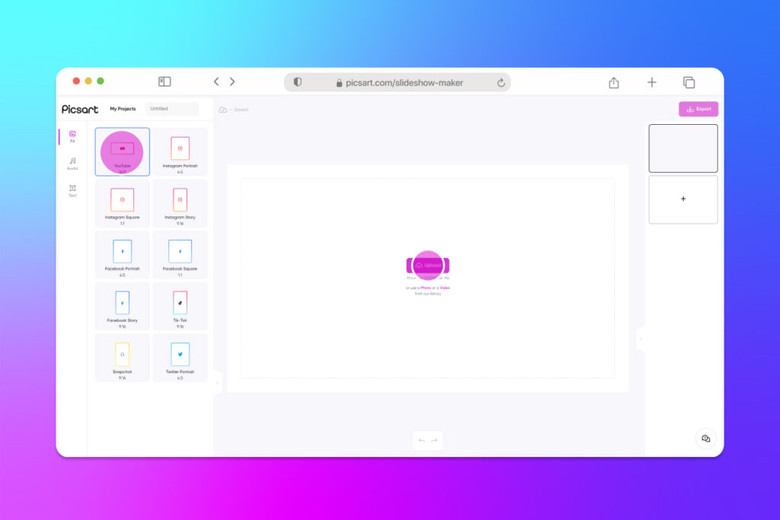Choose the Instagram Portrait format

[180, 152]
